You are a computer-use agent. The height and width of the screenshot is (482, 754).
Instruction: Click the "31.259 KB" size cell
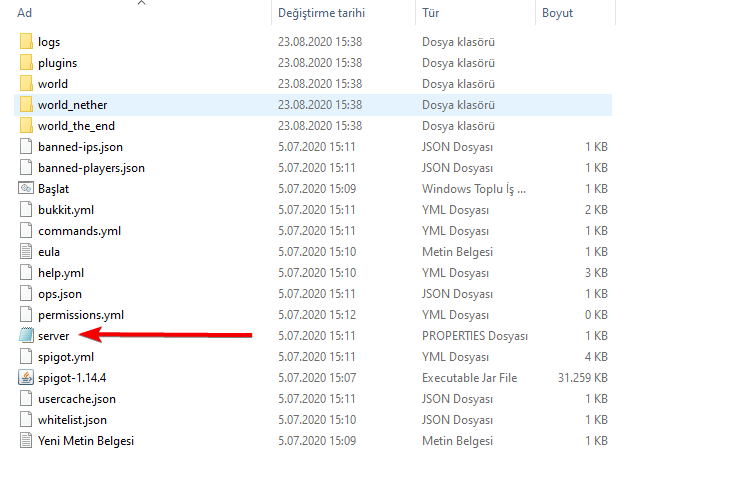coord(583,378)
